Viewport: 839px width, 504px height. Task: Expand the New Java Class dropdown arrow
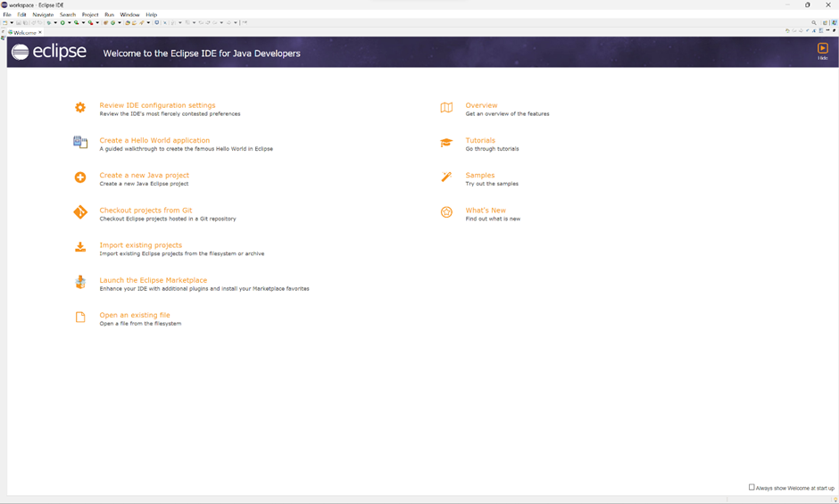coord(120,22)
